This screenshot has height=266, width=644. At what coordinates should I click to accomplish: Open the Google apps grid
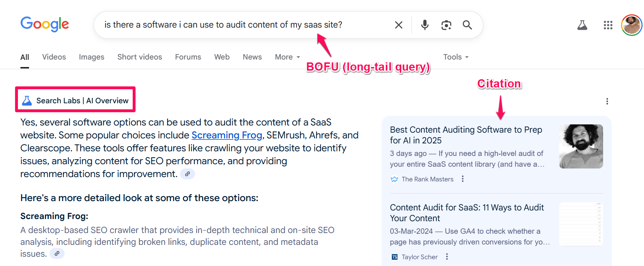click(608, 25)
